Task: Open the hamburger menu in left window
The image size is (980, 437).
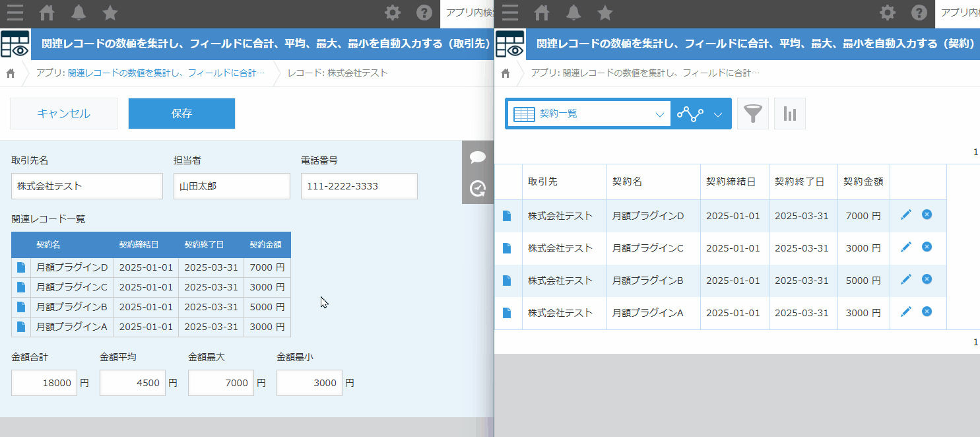Action: click(15, 13)
